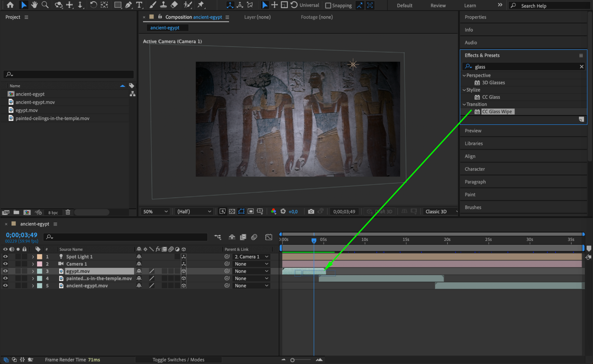Select the Rotation tool
The image size is (593, 364).
click(x=93, y=5)
